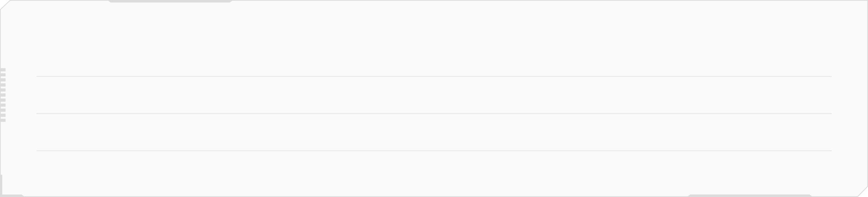Click the second horizontal divider line

tap(434, 113)
